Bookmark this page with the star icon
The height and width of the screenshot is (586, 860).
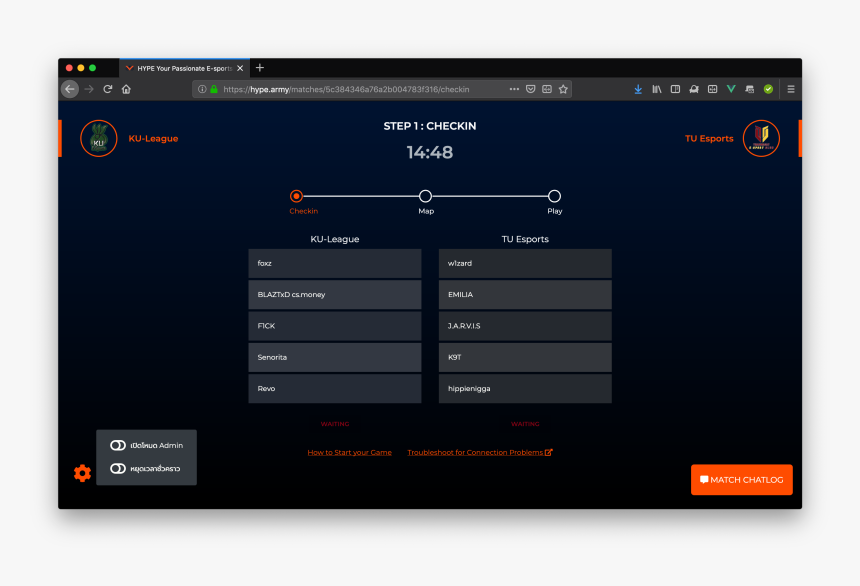[563, 89]
